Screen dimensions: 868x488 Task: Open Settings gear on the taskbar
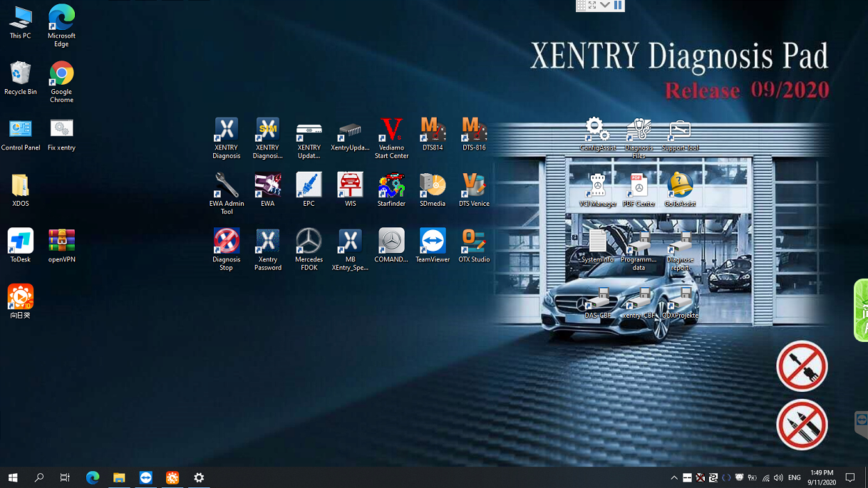click(199, 477)
